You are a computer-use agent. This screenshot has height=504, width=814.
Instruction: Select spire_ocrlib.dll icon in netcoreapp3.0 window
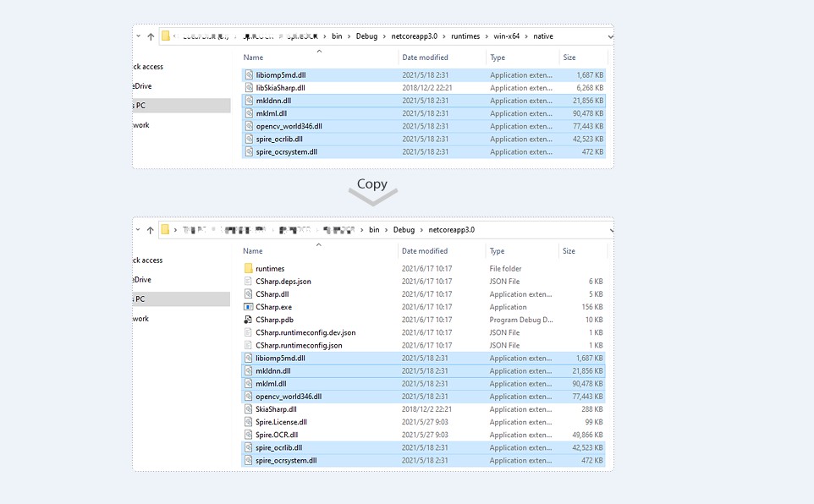point(249,447)
